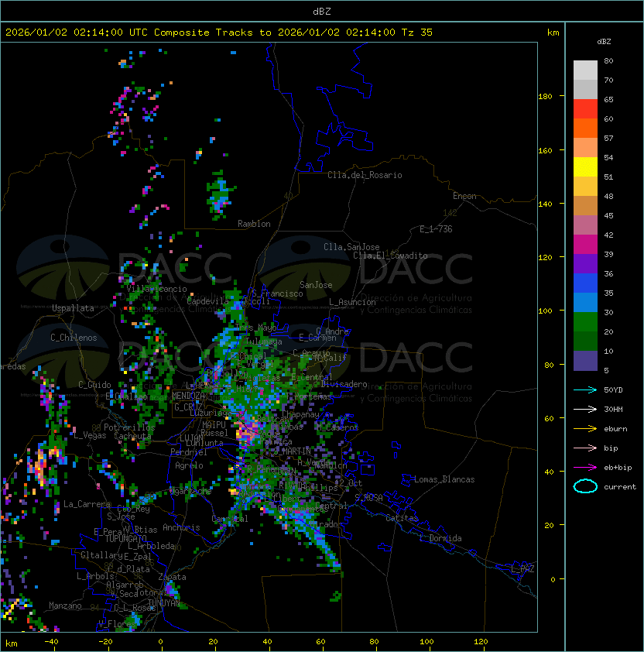Click the Villavicencio place label
644x652 pixels.
tap(156, 289)
